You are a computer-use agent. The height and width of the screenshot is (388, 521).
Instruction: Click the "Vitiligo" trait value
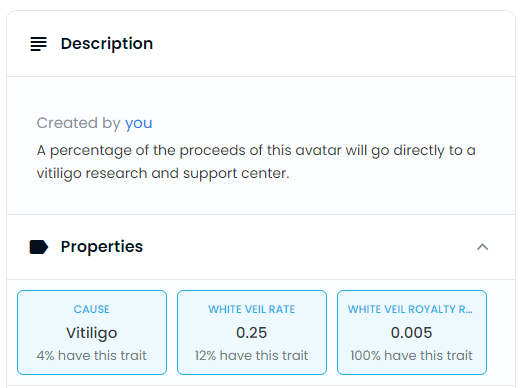tap(92, 333)
